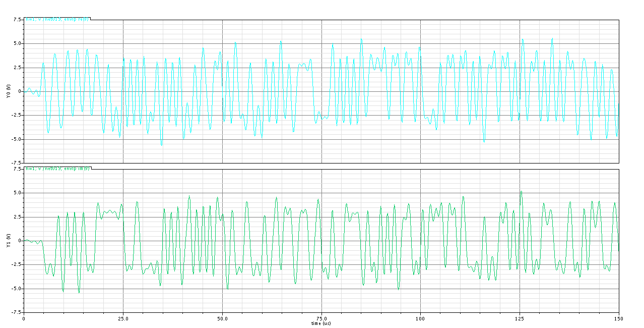Click the 'time (us)' x-axis title

(x=321, y=323)
